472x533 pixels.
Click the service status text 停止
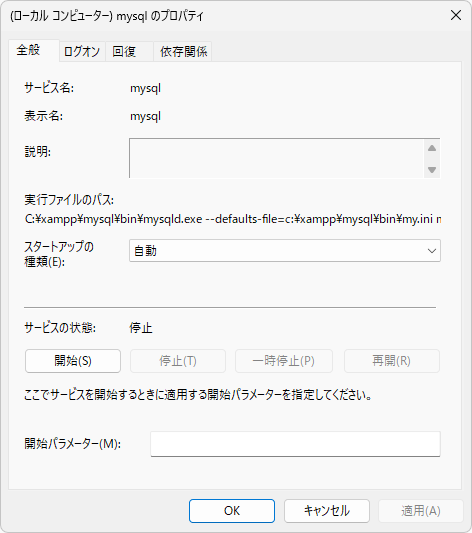tap(141, 328)
